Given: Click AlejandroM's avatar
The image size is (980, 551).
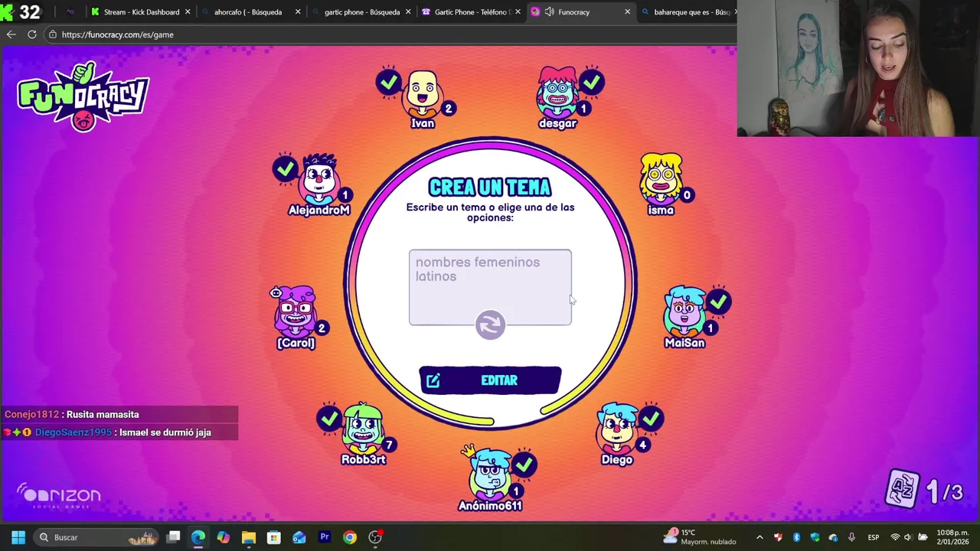Looking at the screenshot, I should pyautogui.click(x=319, y=180).
